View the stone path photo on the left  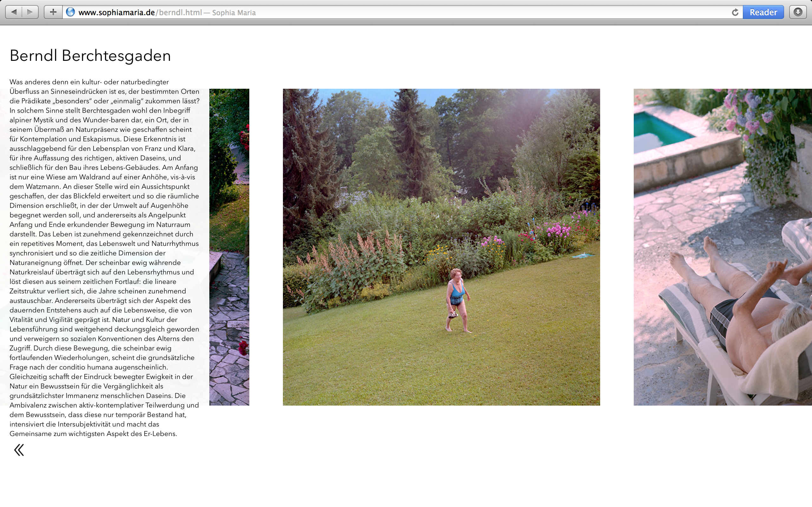tap(229, 247)
